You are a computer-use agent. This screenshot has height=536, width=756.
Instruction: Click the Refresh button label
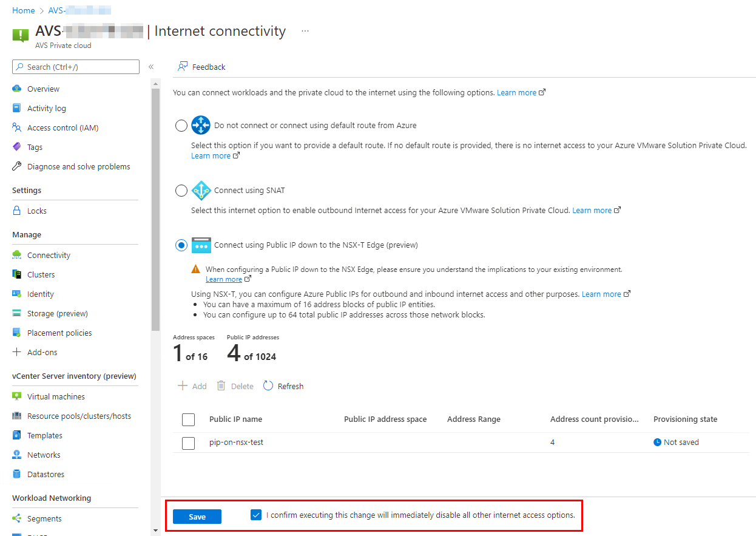(x=291, y=386)
